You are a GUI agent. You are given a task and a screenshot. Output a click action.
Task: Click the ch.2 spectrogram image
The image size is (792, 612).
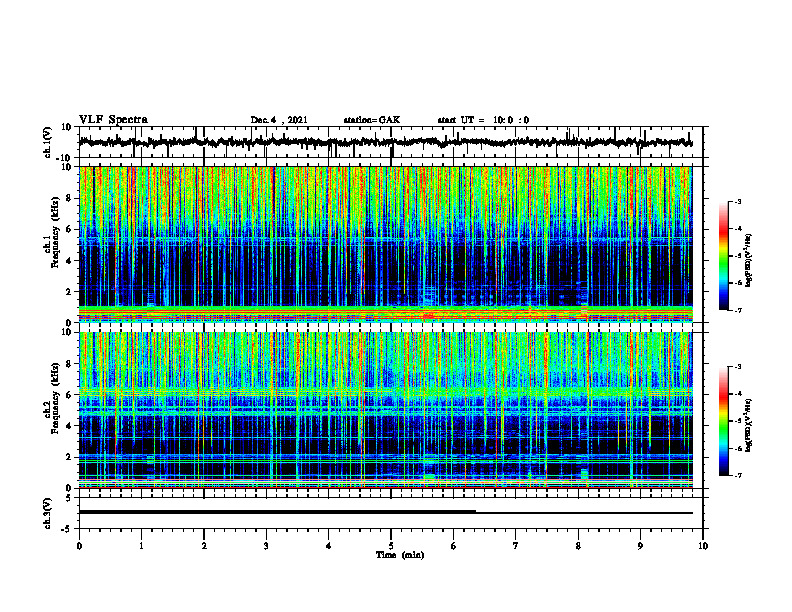point(386,410)
